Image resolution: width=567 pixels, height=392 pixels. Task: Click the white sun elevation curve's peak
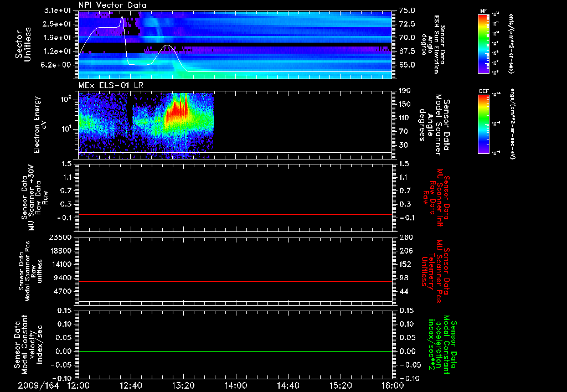point(122,16)
